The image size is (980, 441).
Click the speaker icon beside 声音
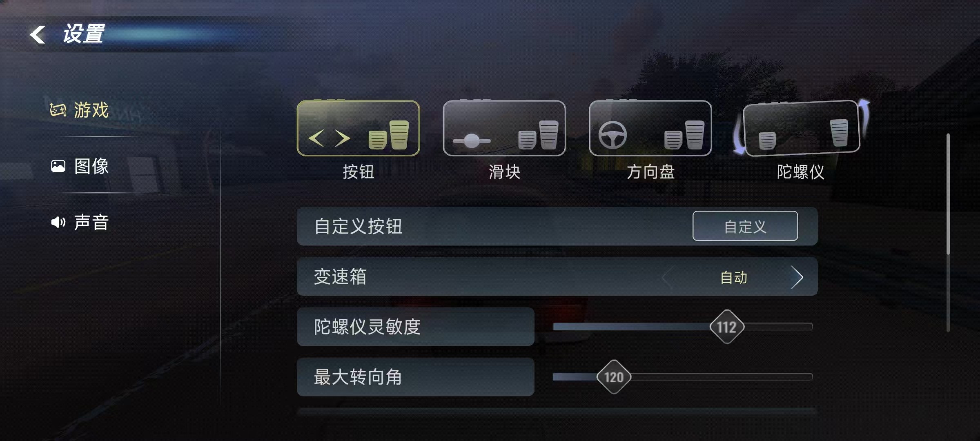pyautogui.click(x=58, y=222)
